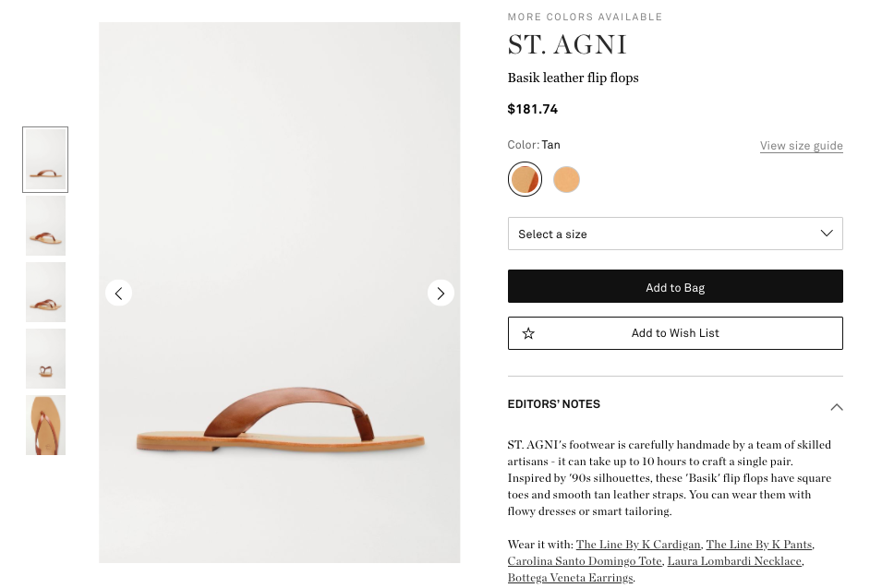Show the previous product image
The image size is (882, 588).
tap(119, 293)
